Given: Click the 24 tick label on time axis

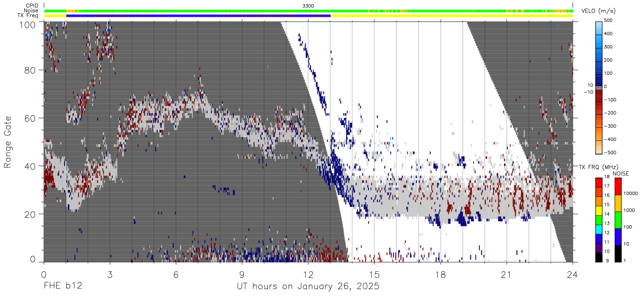Looking at the screenshot, I should coord(573,274).
